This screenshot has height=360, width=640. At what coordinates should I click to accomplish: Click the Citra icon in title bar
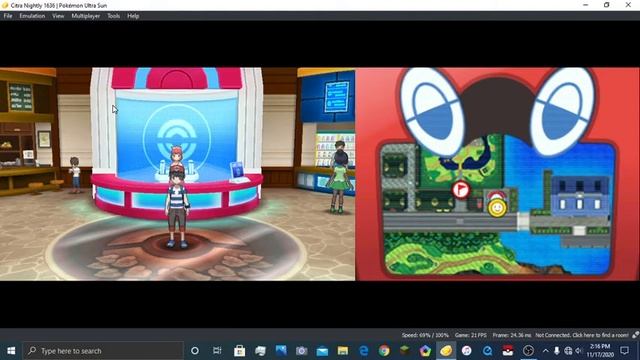pyautogui.click(x=5, y=5)
